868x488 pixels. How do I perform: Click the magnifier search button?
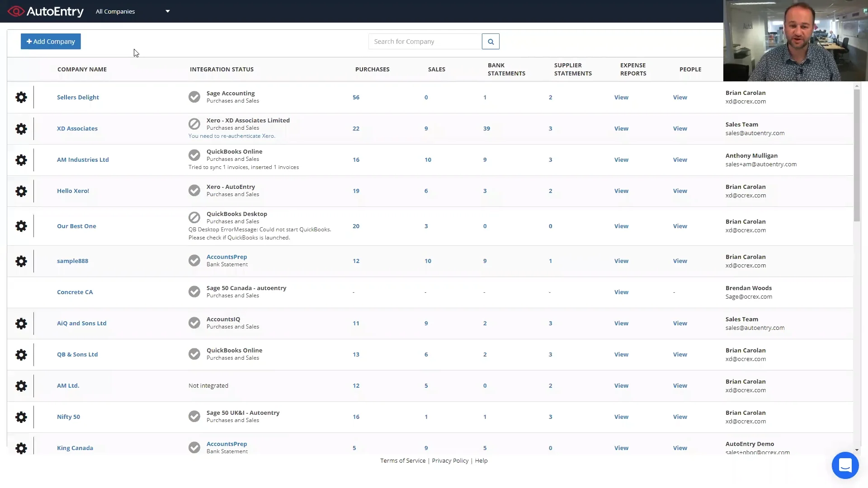[491, 42]
